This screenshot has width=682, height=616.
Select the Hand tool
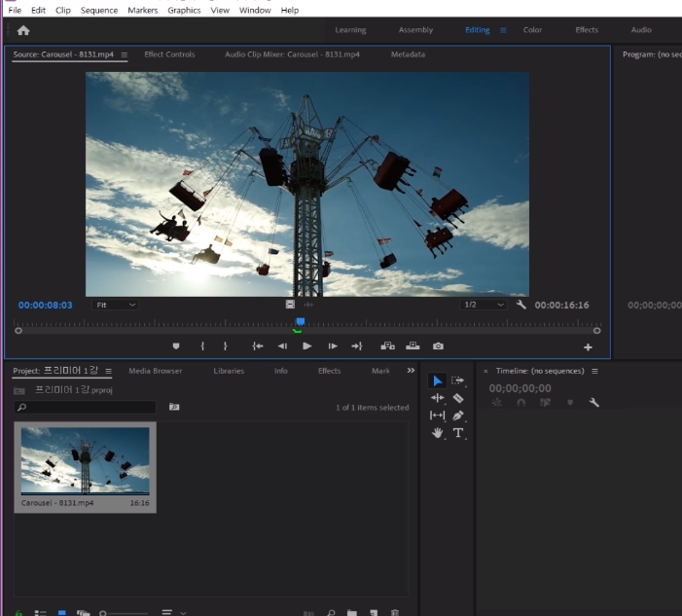[437, 433]
